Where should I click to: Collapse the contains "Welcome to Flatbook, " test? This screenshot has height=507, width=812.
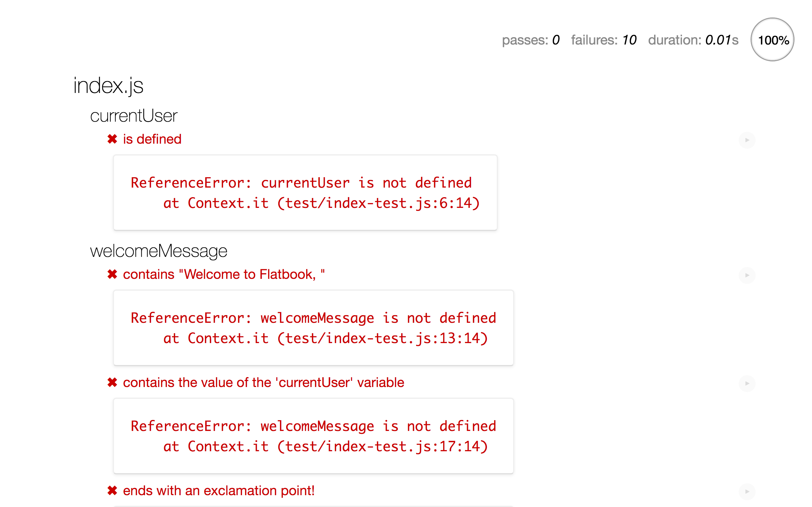pos(224,274)
